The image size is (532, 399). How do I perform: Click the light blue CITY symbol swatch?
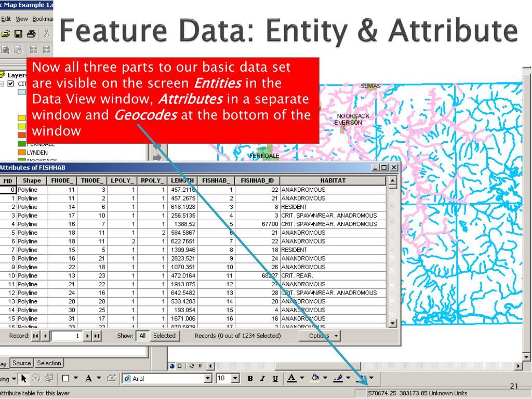(22, 91)
